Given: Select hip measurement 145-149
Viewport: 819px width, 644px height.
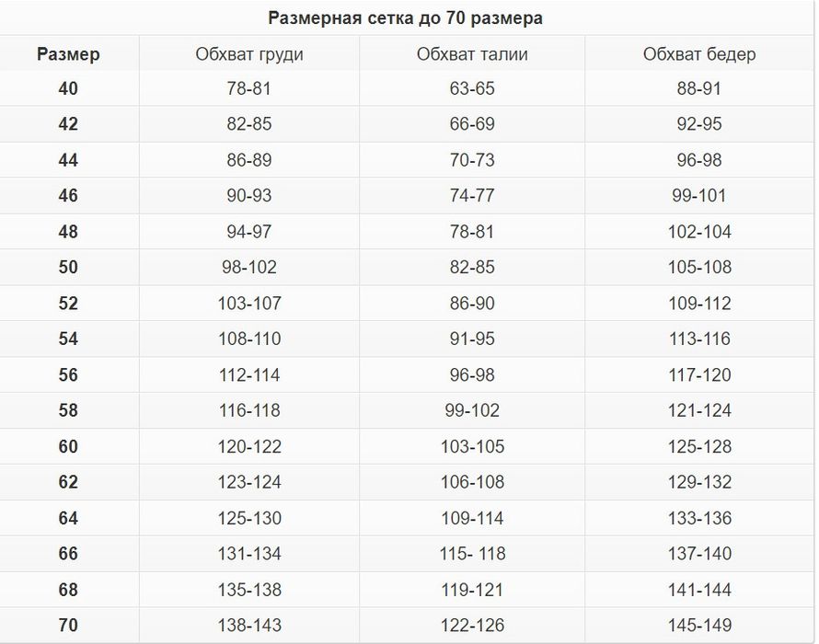Looking at the screenshot, I should click(699, 626).
